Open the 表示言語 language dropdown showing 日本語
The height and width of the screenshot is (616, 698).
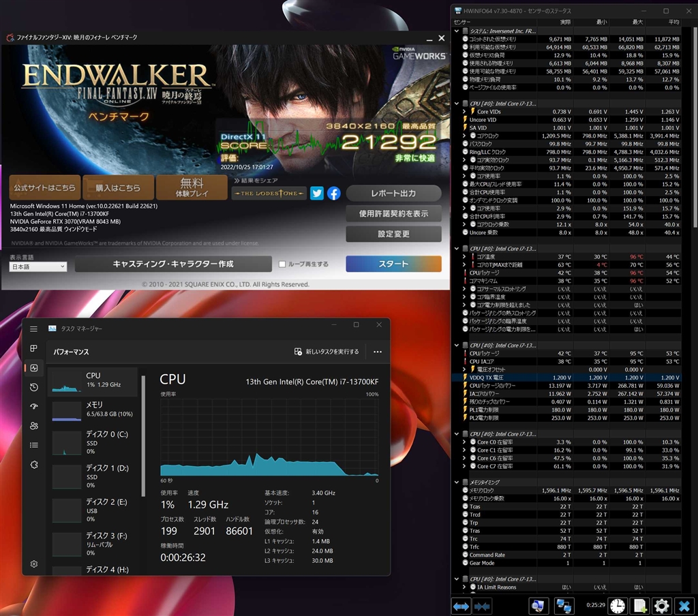coord(38,266)
